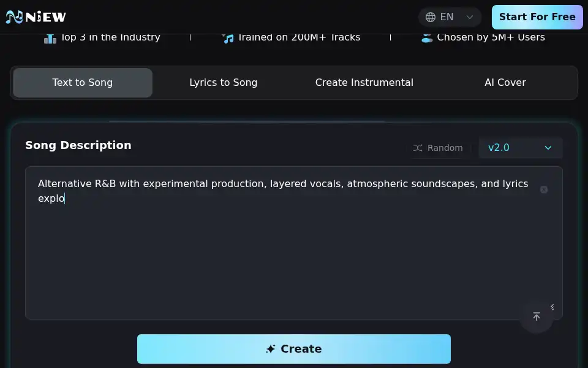Open the Create Instrumental tab
Screen dimensions: 588x368
364,83
